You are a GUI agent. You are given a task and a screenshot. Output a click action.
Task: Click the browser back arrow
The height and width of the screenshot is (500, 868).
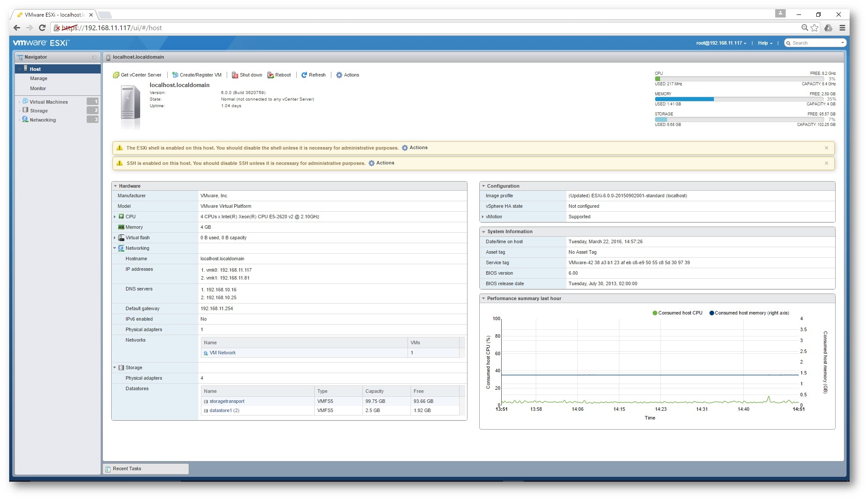[x=17, y=28]
